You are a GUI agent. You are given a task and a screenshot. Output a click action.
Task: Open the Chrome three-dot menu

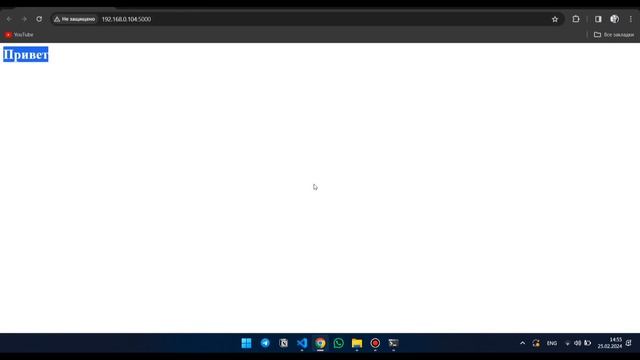point(631,19)
